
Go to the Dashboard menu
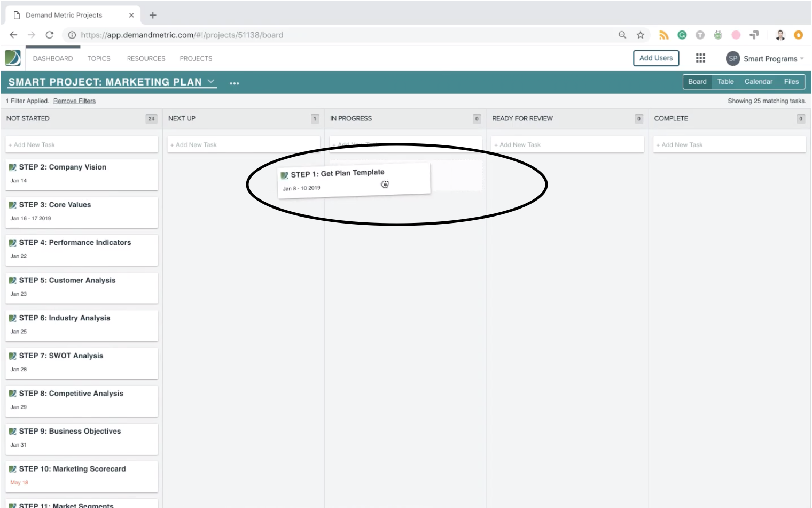tap(53, 58)
